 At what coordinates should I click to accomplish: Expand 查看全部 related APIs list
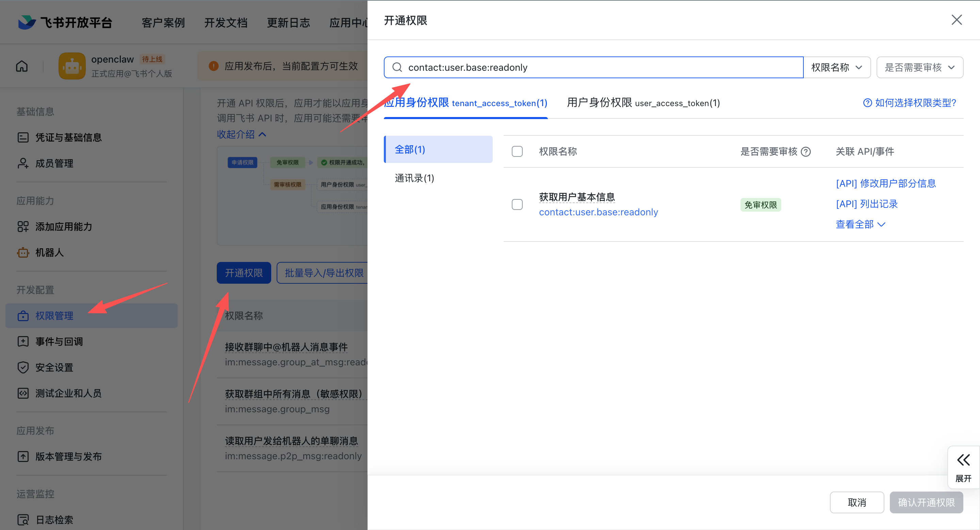(x=860, y=224)
